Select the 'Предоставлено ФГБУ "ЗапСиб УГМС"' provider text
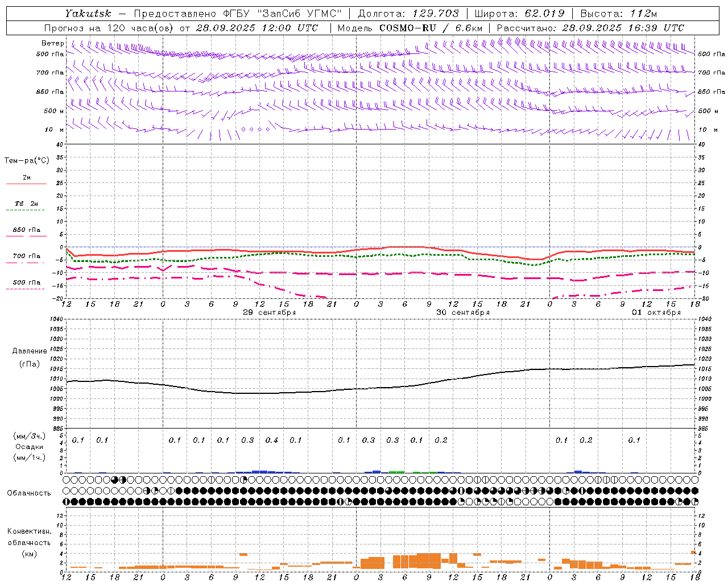Image resolution: width=728 pixels, height=582 pixels. point(238,14)
